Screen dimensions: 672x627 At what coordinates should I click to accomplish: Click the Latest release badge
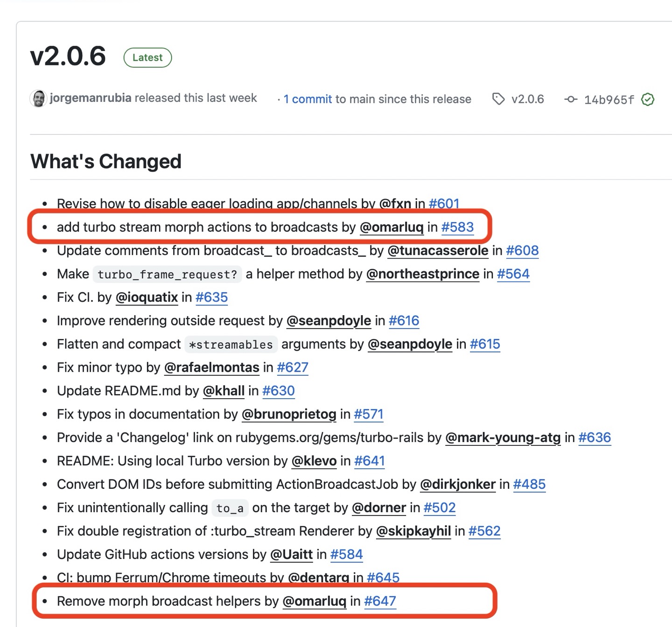(x=147, y=57)
